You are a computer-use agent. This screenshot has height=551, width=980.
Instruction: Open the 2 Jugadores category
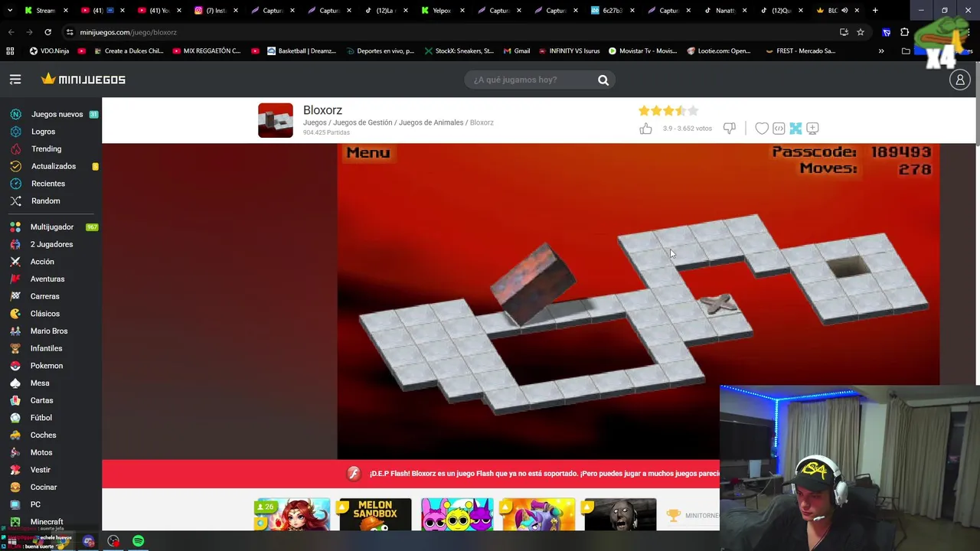coord(51,244)
